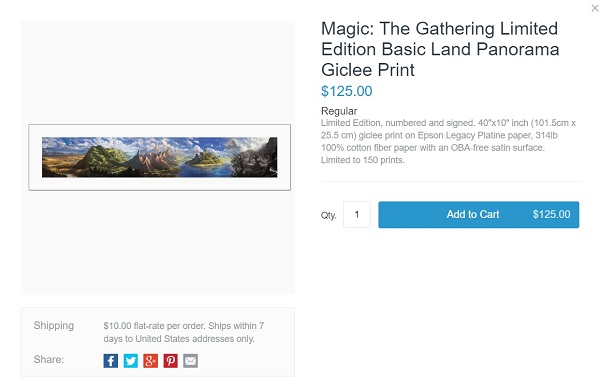This screenshot has width=600, height=391.
Task: Open the panorama landscape product image
Action: 160,157
